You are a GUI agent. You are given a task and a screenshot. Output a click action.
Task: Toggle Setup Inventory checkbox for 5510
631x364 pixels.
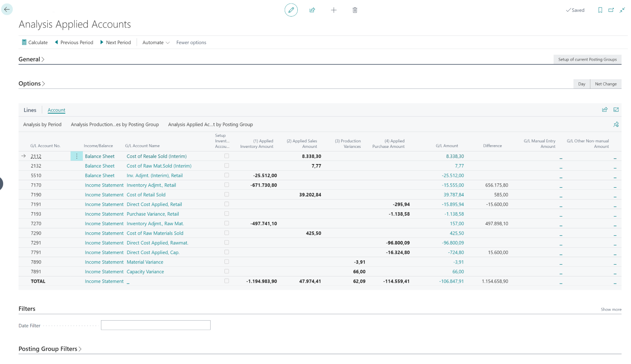(227, 175)
